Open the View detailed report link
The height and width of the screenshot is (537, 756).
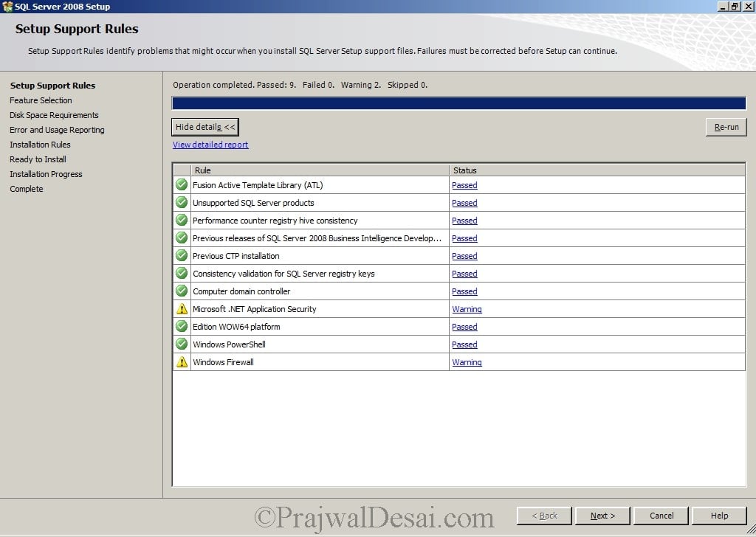210,145
